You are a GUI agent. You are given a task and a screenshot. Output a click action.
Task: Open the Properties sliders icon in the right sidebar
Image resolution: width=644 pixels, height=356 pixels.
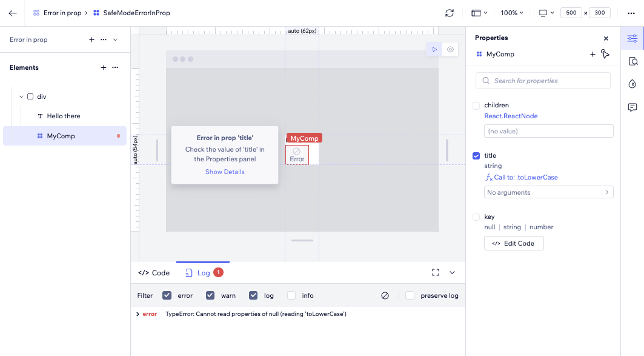[632, 39]
